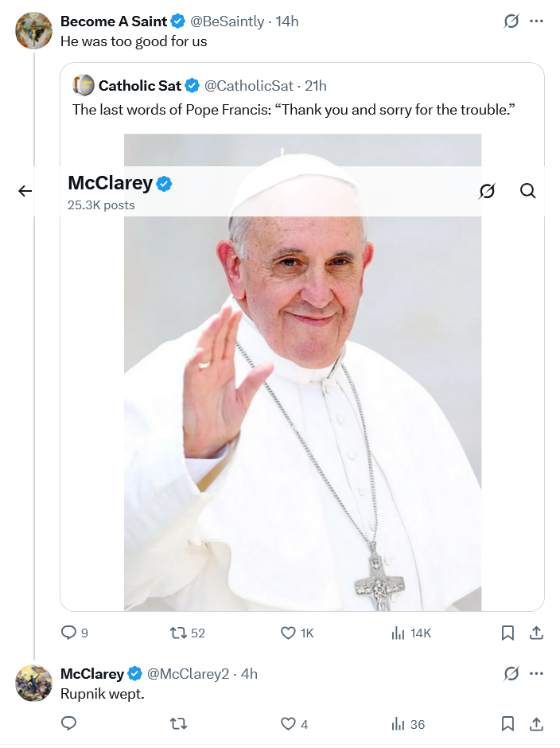Viewport: 560px width, 748px height.
Task: Like McClarey's "Rupnik wept." reply
Action: pos(289,723)
